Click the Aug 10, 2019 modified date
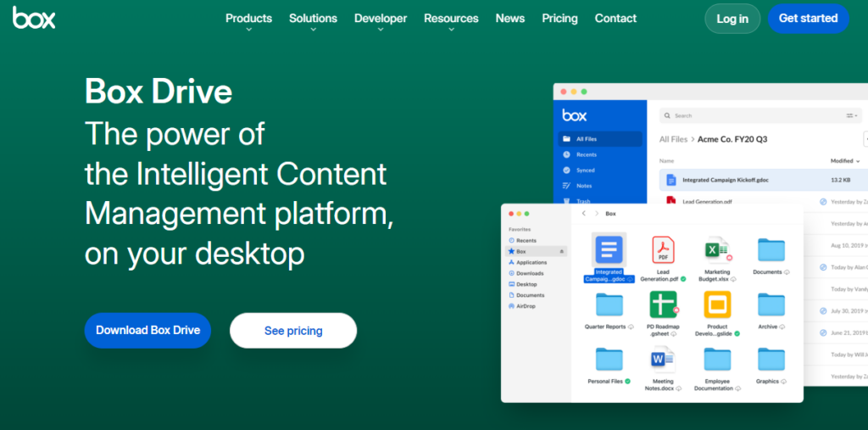The width and height of the screenshot is (868, 430). [849, 245]
